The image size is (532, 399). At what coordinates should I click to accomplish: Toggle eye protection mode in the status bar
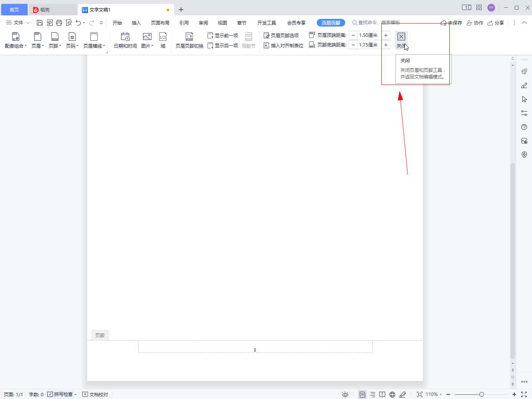pos(345,394)
